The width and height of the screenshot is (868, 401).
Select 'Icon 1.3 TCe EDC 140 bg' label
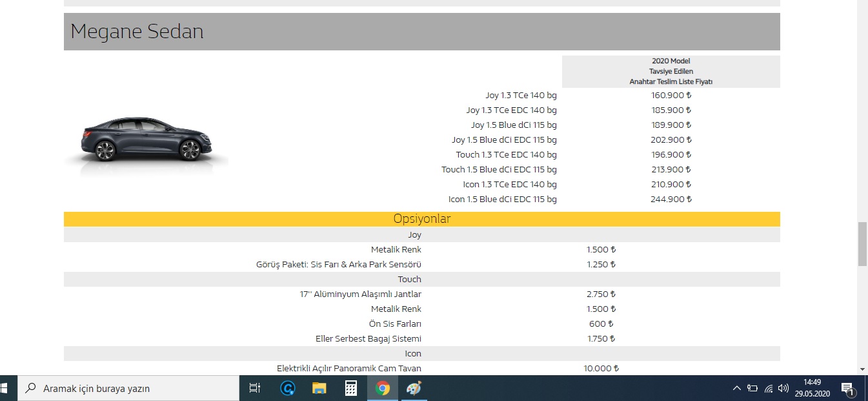coord(509,185)
